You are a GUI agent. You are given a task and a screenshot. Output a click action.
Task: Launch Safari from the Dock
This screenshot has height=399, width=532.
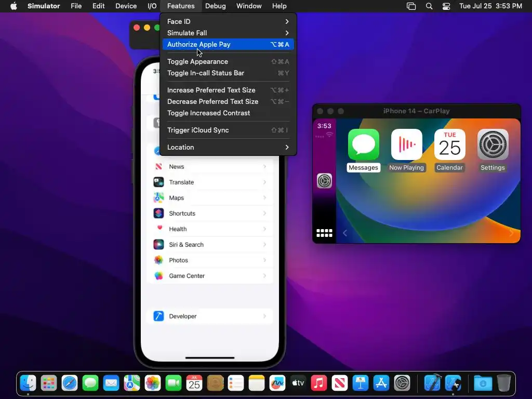(x=70, y=383)
